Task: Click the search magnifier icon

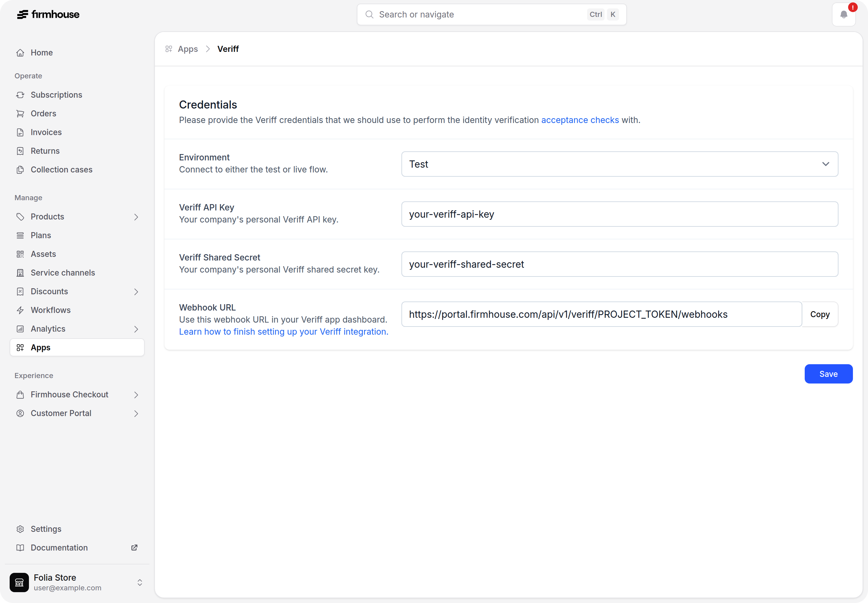Action: (370, 14)
